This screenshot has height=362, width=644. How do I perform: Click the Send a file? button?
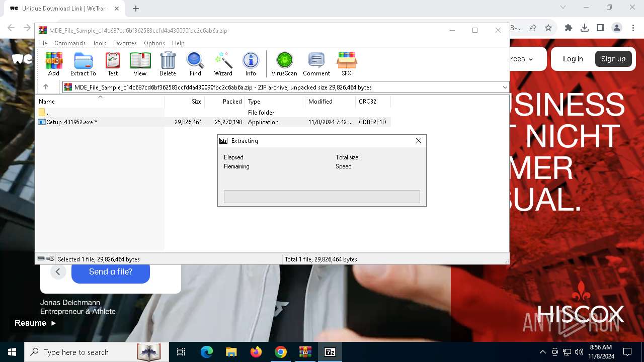pyautogui.click(x=111, y=271)
